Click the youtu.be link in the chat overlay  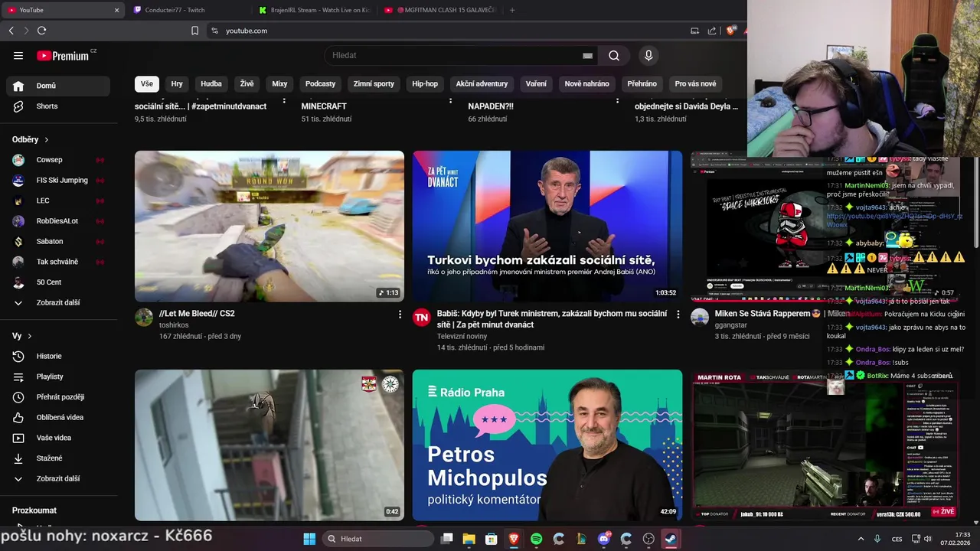[894, 220]
